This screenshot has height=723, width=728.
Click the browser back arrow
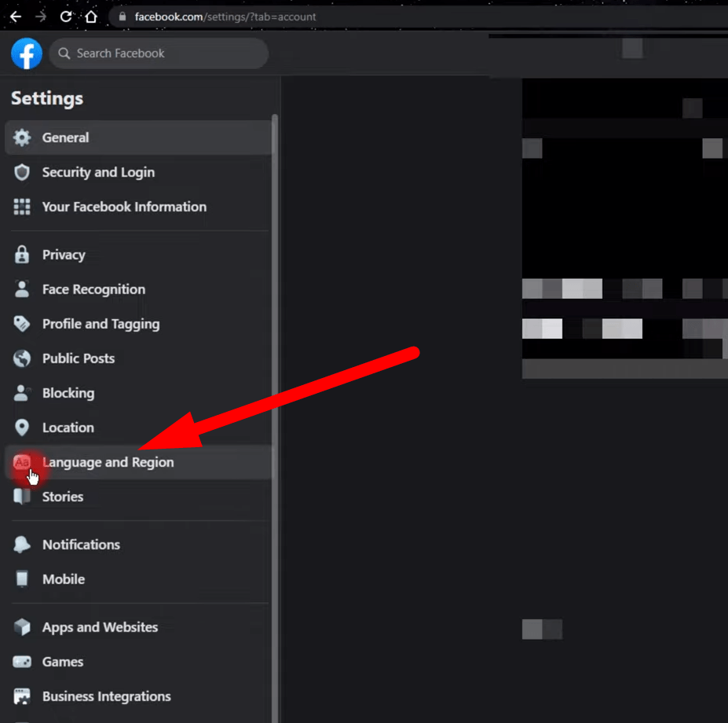[x=16, y=17]
